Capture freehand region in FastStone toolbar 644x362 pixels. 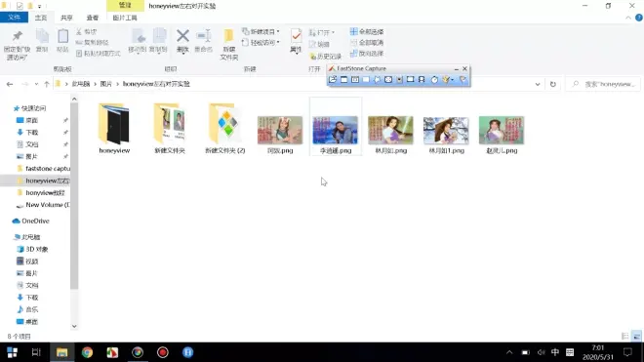tap(377, 80)
